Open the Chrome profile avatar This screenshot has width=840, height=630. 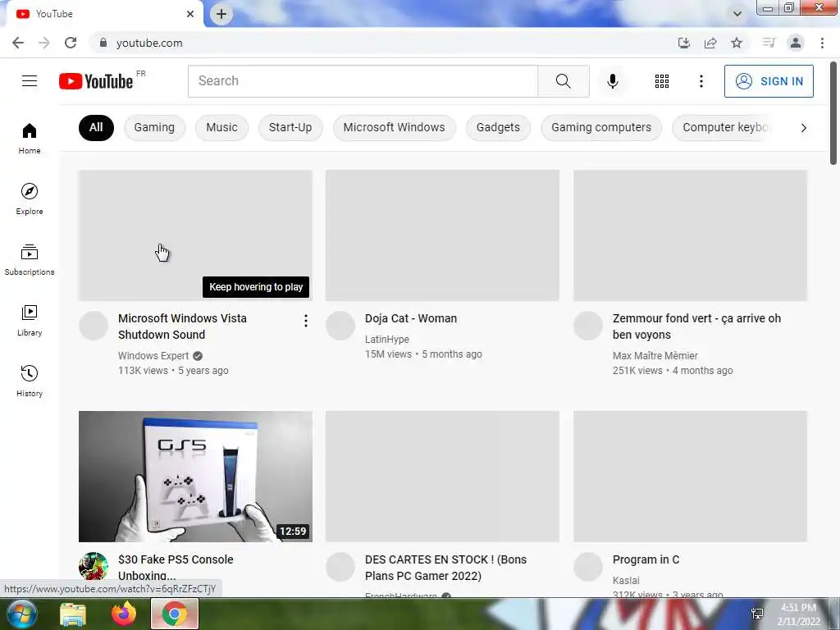coord(796,43)
